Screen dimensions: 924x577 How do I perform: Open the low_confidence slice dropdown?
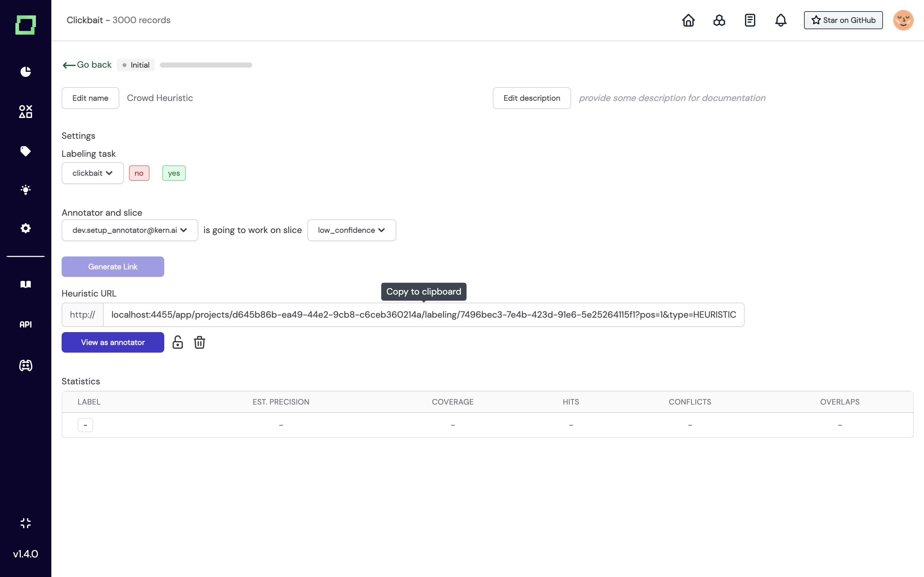(x=351, y=230)
